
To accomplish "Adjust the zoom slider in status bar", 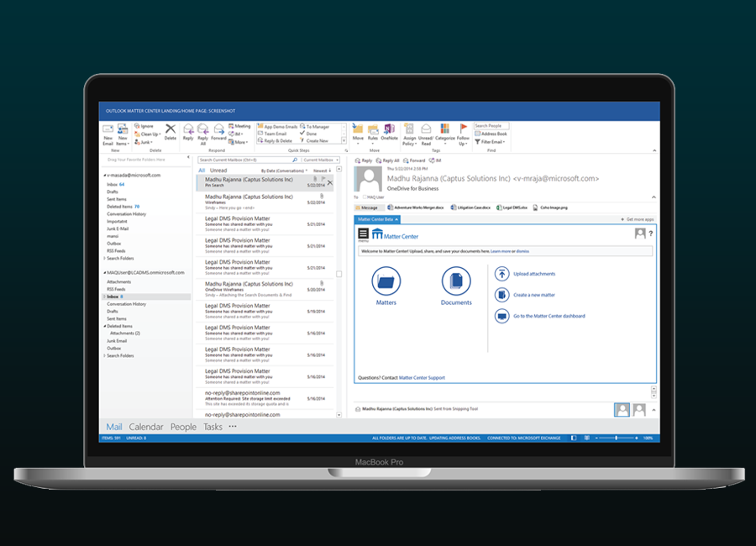I will 617,438.
